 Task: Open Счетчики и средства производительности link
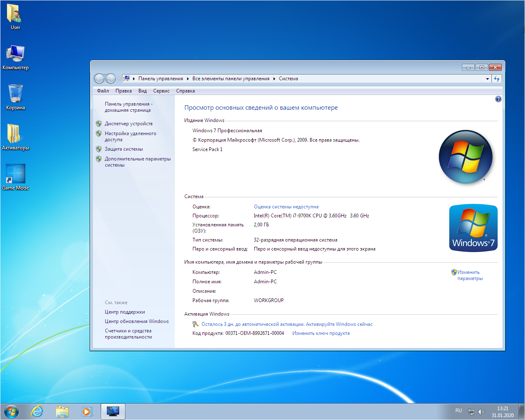pos(128,334)
